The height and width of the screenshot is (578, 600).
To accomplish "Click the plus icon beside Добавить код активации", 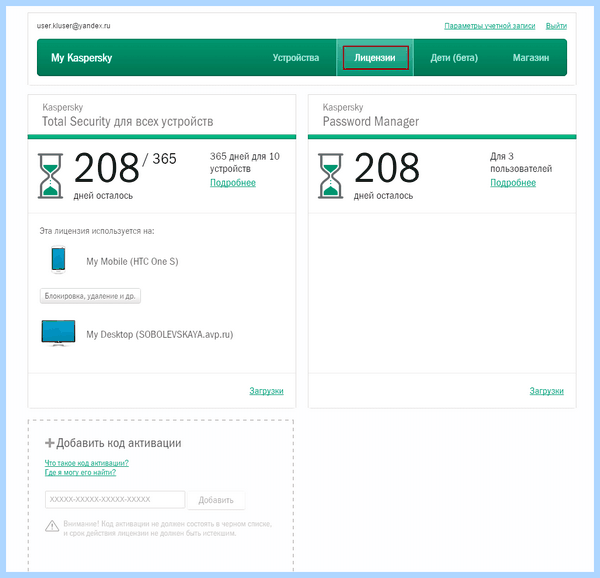I will click(49, 443).
